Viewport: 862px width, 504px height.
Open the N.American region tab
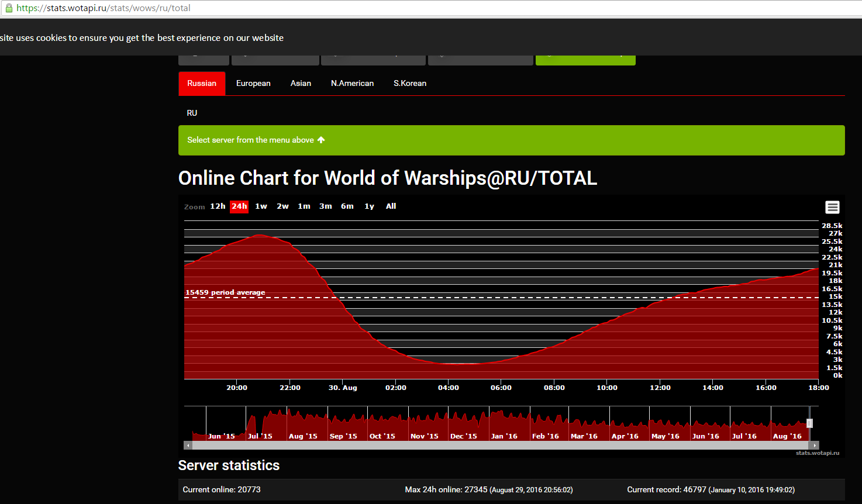pyautogui.click(x=352, y=84)
